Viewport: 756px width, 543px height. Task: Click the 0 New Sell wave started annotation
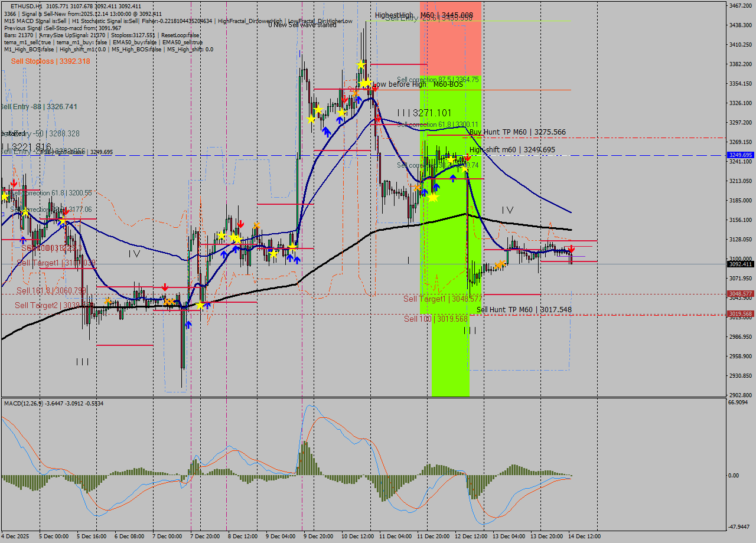click(x=301, y=25)
